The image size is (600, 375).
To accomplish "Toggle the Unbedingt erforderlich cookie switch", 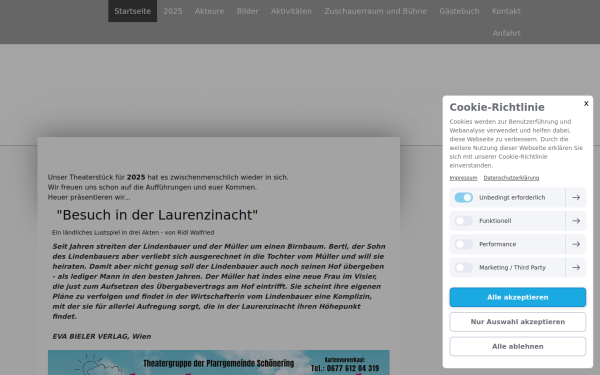I will click(463, 197).
